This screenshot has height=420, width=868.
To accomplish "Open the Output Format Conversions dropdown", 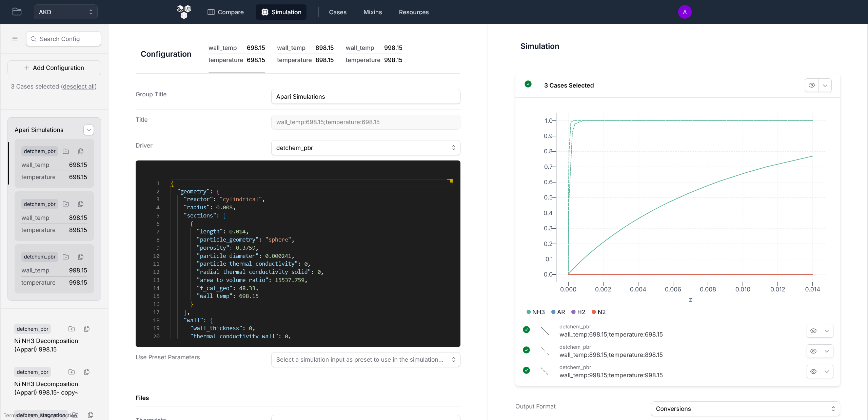I will pyautogui.click(x=745, y=409).
